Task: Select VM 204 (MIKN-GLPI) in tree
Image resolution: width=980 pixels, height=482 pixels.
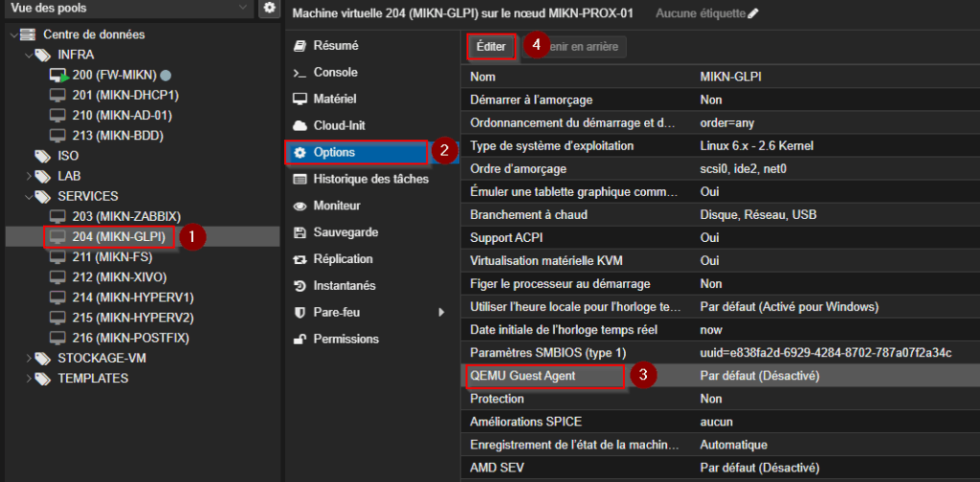Action: click(x=119, y=236)
